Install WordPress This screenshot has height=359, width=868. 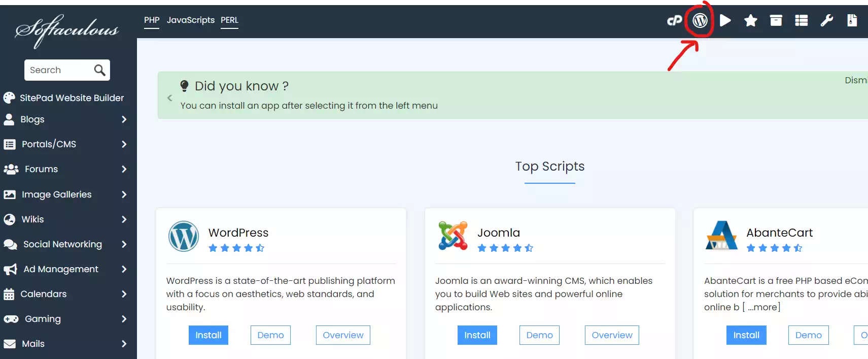tap(209, 335)
